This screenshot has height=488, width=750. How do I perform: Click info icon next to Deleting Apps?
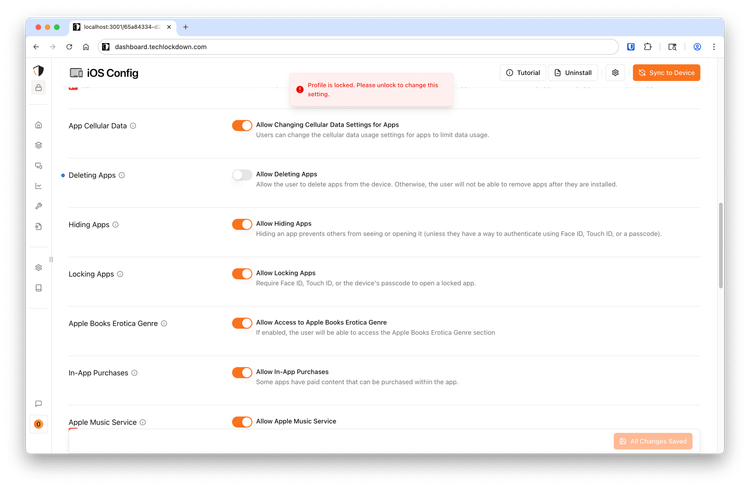pos(122,175)
